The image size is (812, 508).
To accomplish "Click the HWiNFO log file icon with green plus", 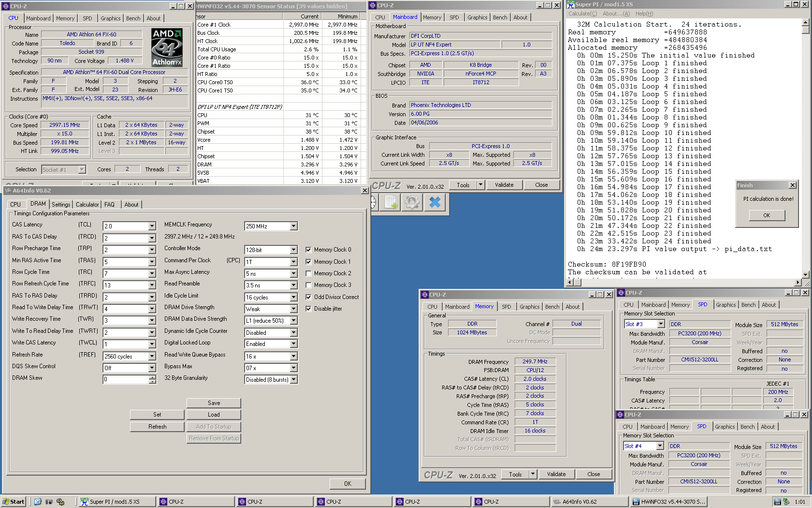I will click(391, 202).
